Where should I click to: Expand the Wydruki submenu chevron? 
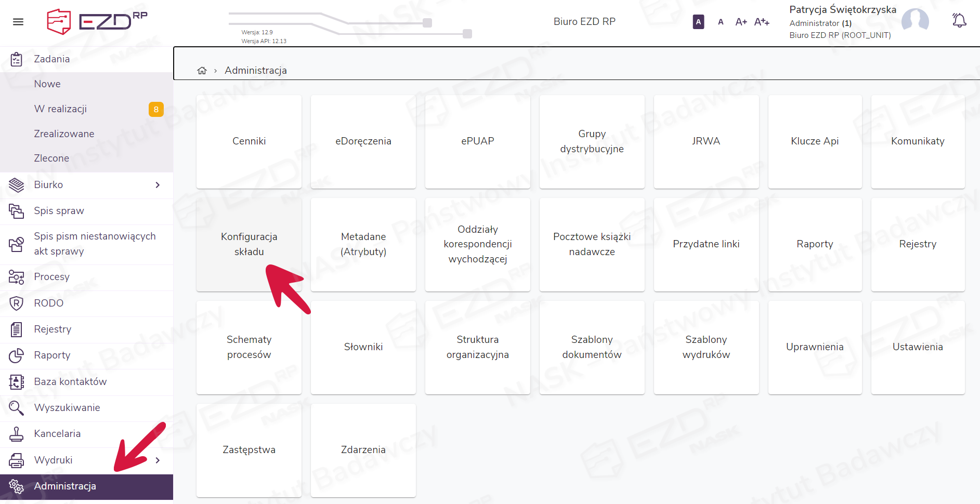[x=158, y=460]
